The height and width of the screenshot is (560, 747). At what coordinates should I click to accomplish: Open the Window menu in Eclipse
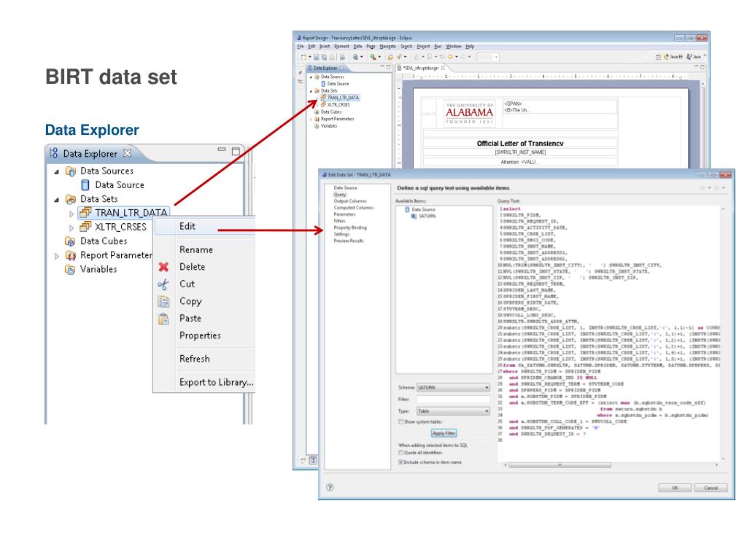coord(453,47)
